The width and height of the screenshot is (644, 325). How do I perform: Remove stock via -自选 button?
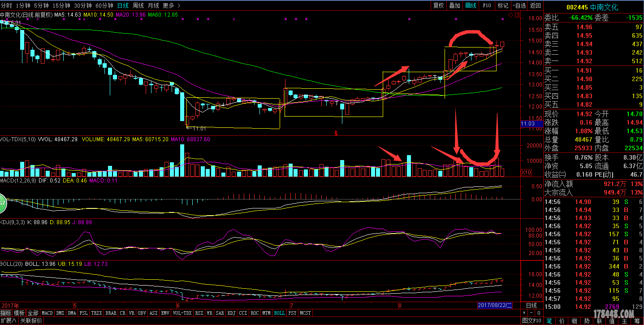pos(519,5)
